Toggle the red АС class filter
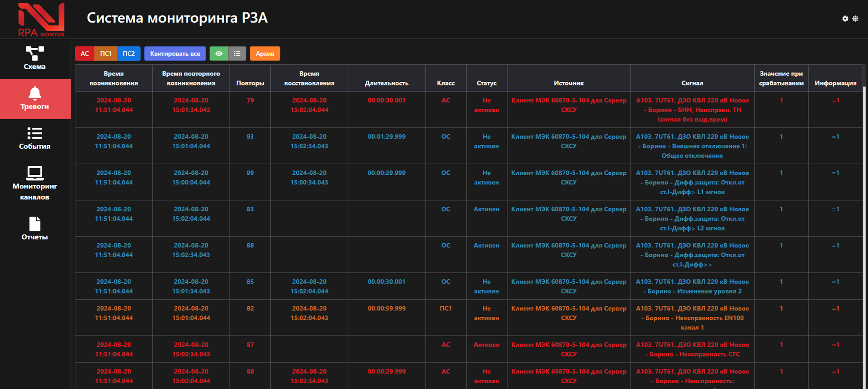This screenshot has width=868, height=389. click(85, 54)
